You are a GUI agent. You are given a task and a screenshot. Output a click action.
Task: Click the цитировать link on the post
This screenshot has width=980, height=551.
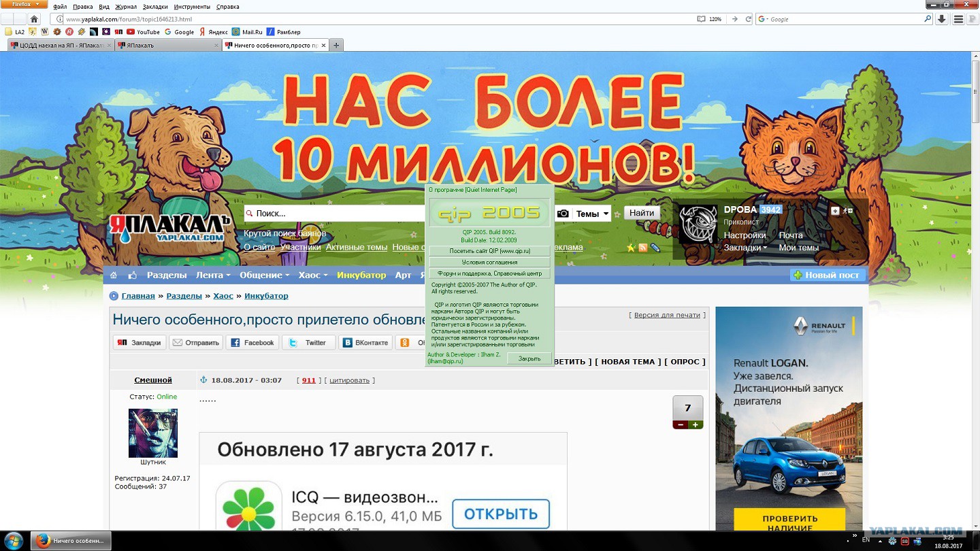(349, 380)
